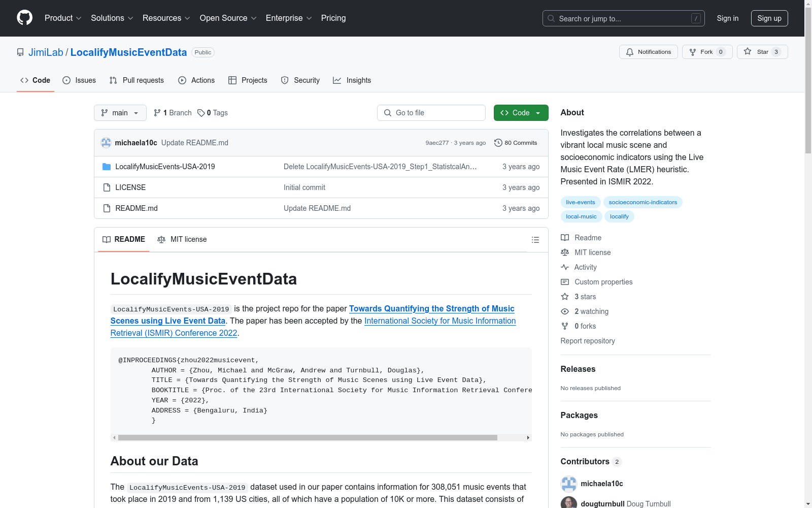Expand the Solutions menu
The width and height of the screenshot is (812, 508).
pos(112,18)
